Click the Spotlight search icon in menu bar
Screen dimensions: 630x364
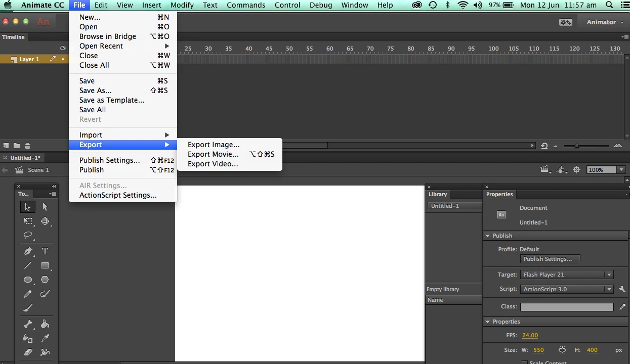[x=609, y=5]
